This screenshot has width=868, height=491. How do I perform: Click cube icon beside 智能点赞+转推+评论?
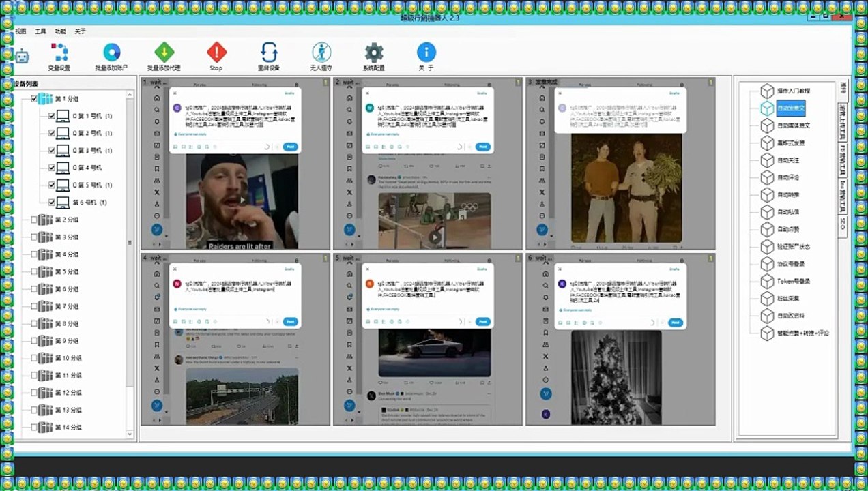pos(768,333)
